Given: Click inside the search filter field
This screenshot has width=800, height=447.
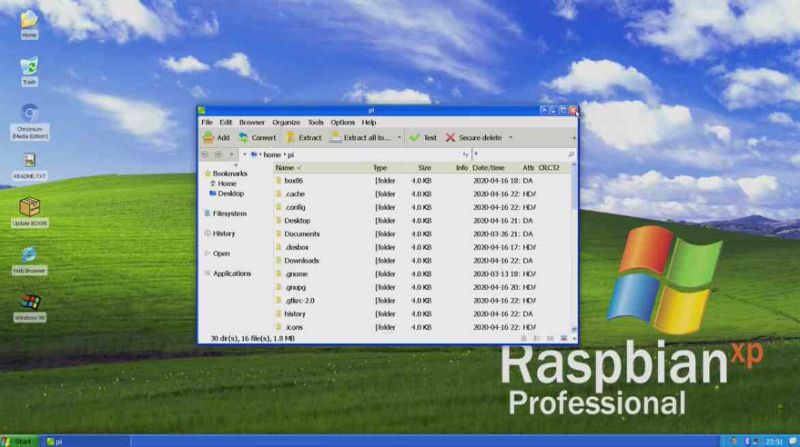Looking at the screenshot, I should coord(520,155).
